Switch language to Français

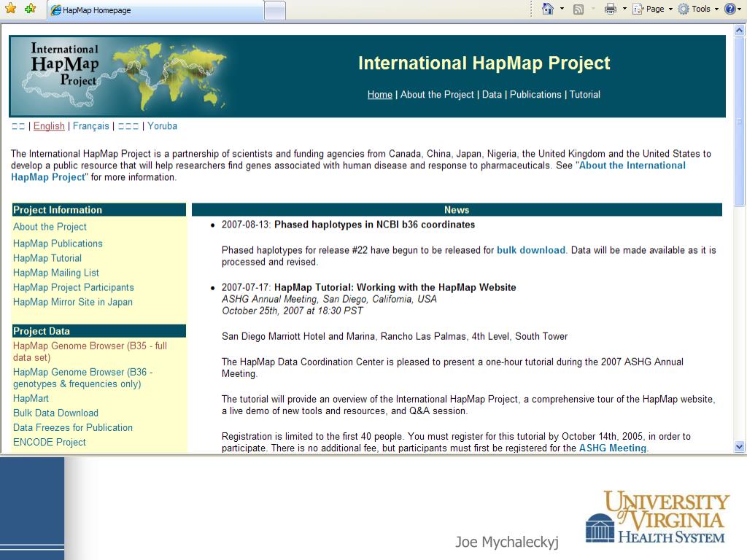(x=91, y=125)
